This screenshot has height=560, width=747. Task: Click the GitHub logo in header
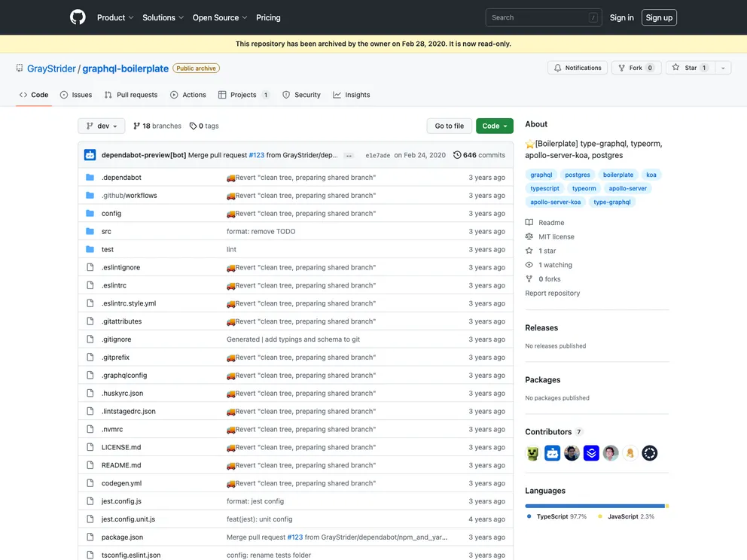click(x=78, y=17)
